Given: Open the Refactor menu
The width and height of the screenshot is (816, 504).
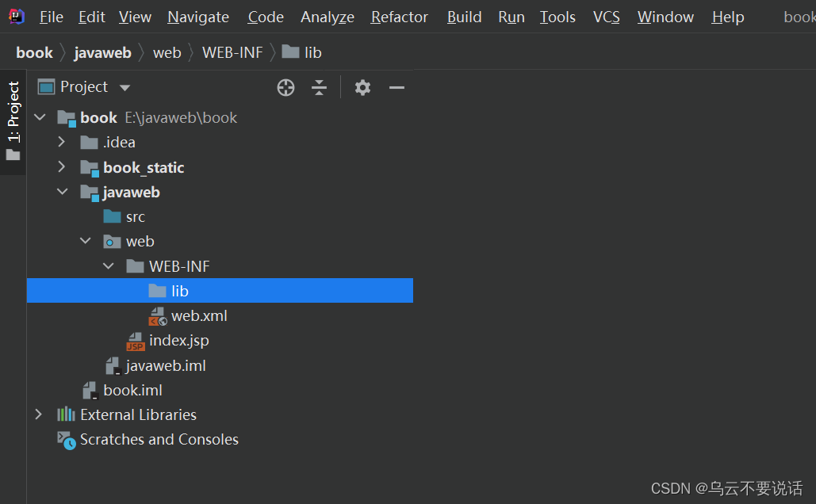Looking at the screenshot, I should pos(399,17).
